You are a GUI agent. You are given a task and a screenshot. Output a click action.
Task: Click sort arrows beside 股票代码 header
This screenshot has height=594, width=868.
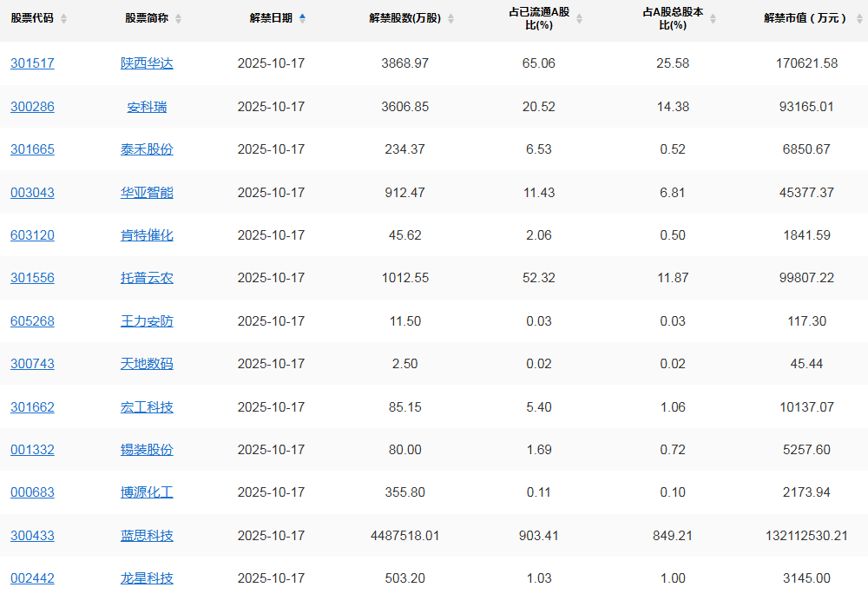click(63, 18)
